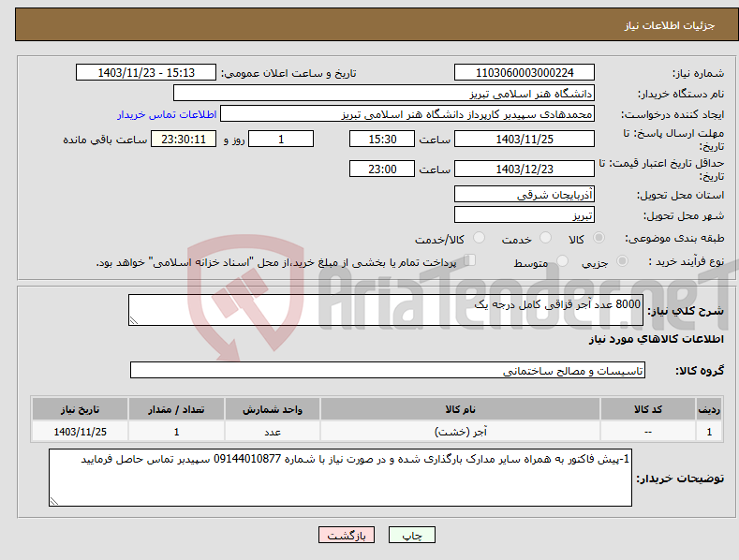Click the delivery province field آذربایجان شرقی
The image size is (739, 560).
click(x=525, y=194)
